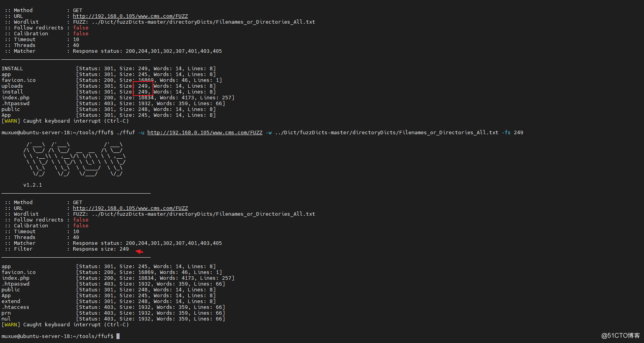Viewport: 644px width, 343px height.
Task: Select the uploads result line
Action: pos(109,86)
